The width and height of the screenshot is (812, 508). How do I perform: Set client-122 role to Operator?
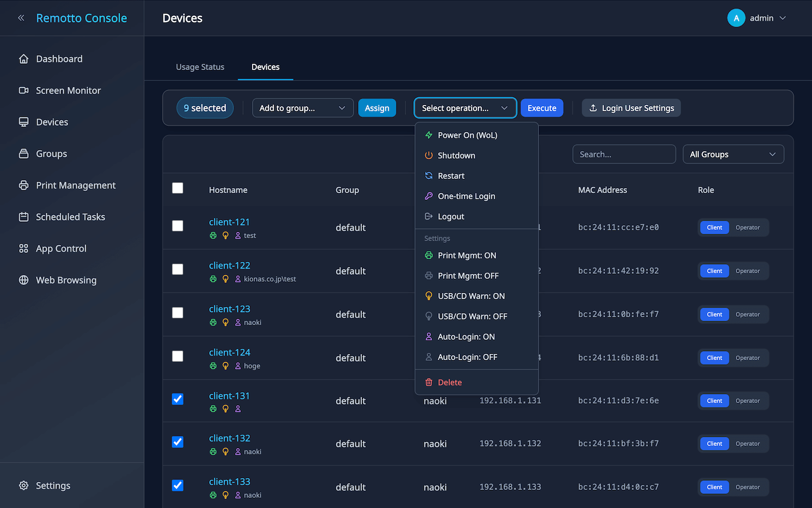(x=747, y=271)
